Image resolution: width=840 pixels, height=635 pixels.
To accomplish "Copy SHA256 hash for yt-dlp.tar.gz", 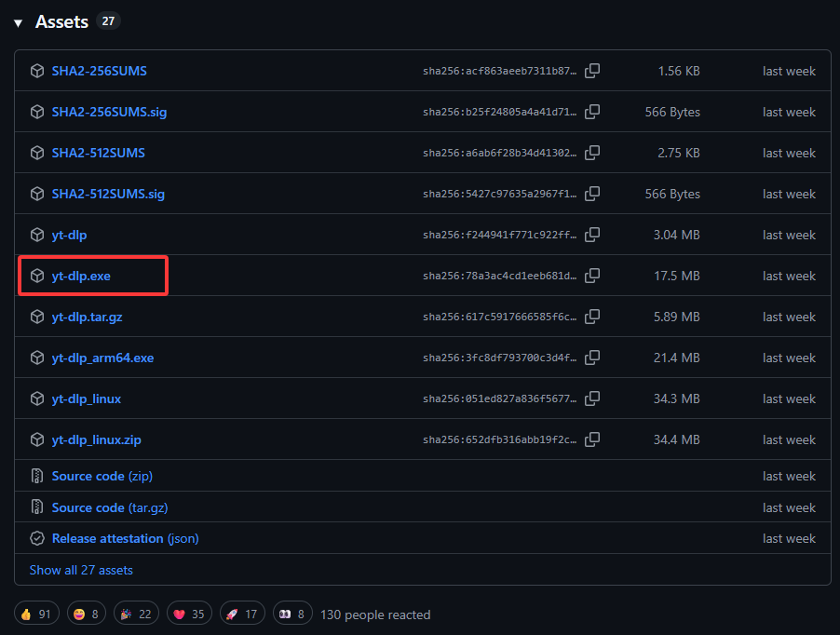I will point(592,317).
